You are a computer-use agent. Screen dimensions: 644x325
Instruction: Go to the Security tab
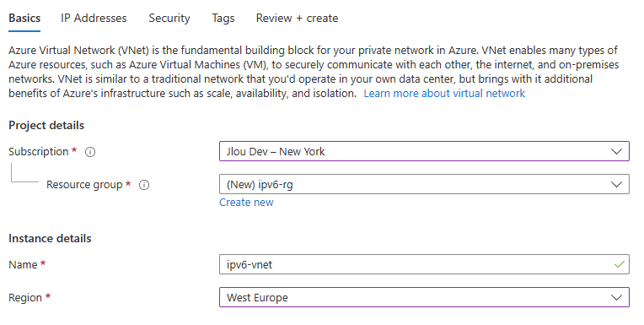pos(169,18)
